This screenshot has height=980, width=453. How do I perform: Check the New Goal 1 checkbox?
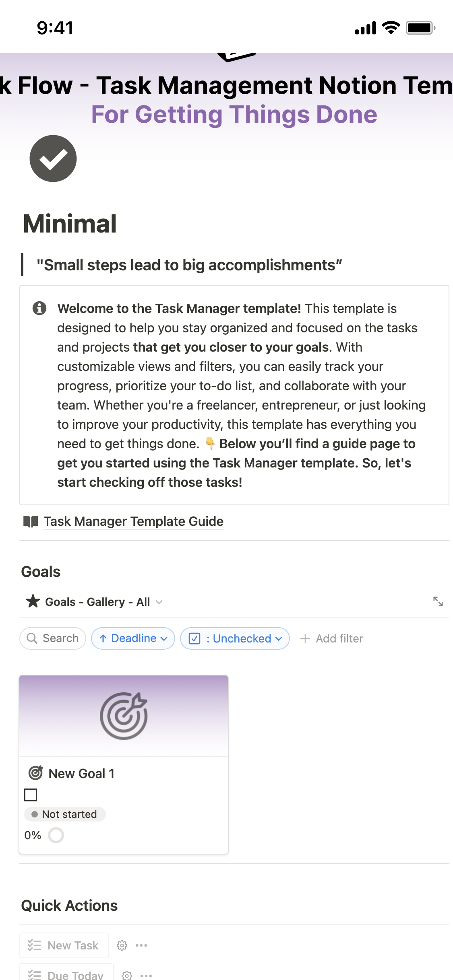[x=31, y=795]
